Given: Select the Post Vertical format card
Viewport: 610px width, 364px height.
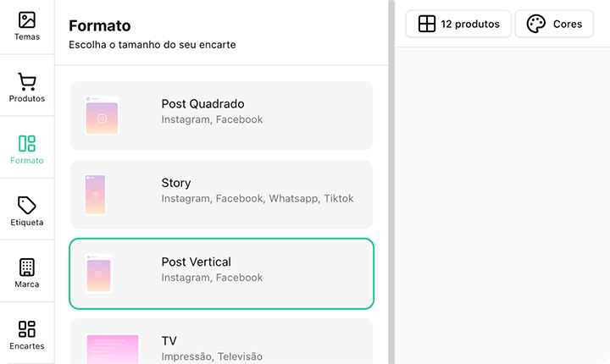Looking at the screenshot, I should [221, 273].
